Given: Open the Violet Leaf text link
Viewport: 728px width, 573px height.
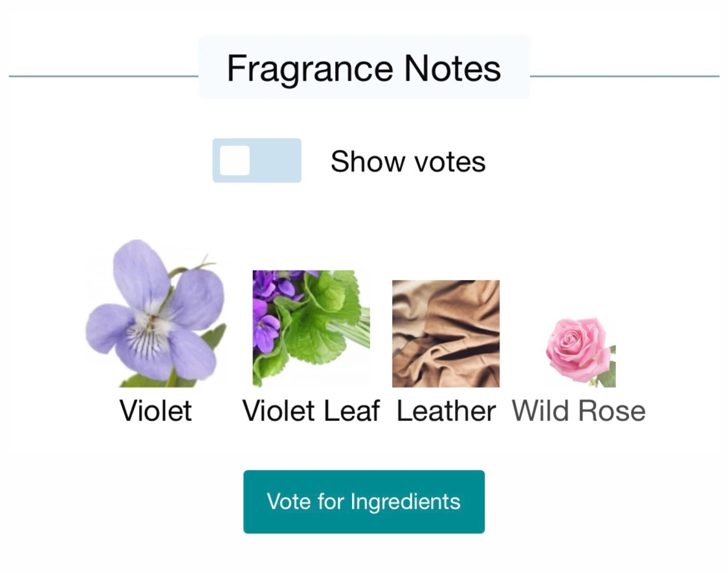Looking at the screenshot, I should coord(311,411).
